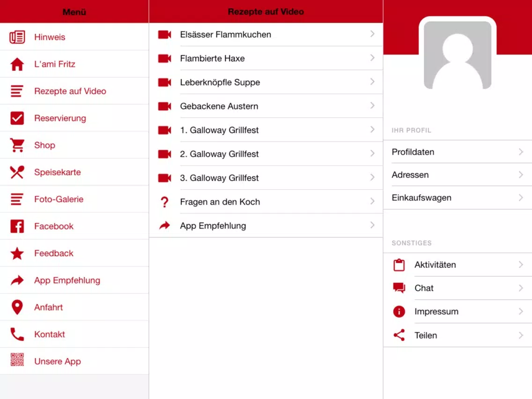Open Hinweis from the menu

[x=74, y=37]
